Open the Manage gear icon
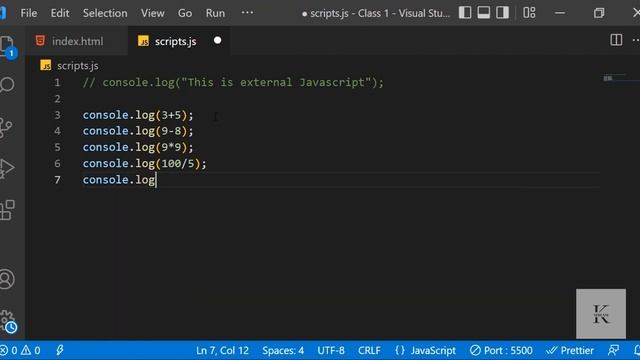 8,322
